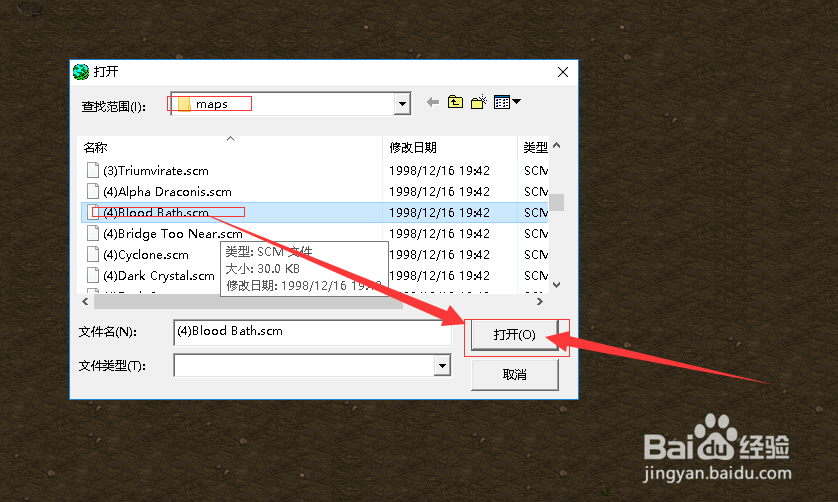Screen dimensions: 838x502
Task: Click the date cell of (4)Bridge Too Near.scm
Action: click(x=439, y=234)
